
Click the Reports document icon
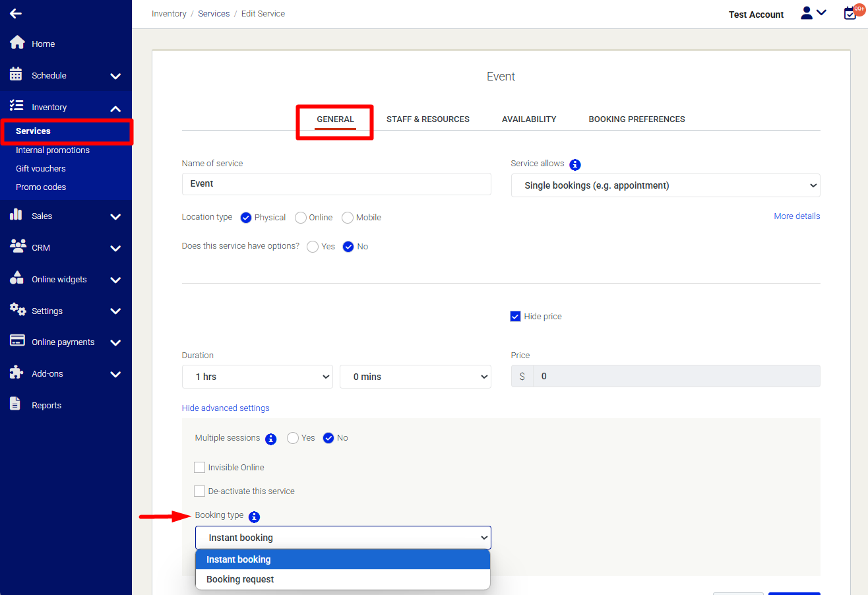coord(16,404)
